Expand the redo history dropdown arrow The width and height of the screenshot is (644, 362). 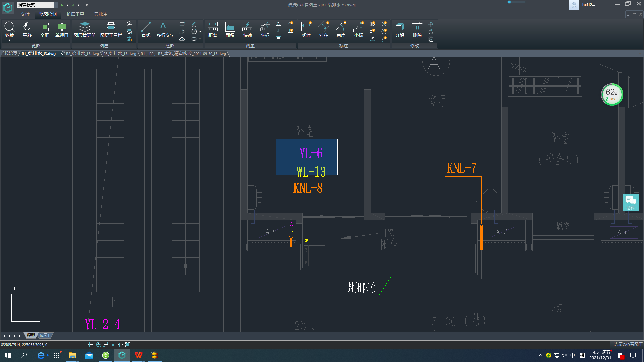click(79, 5)
